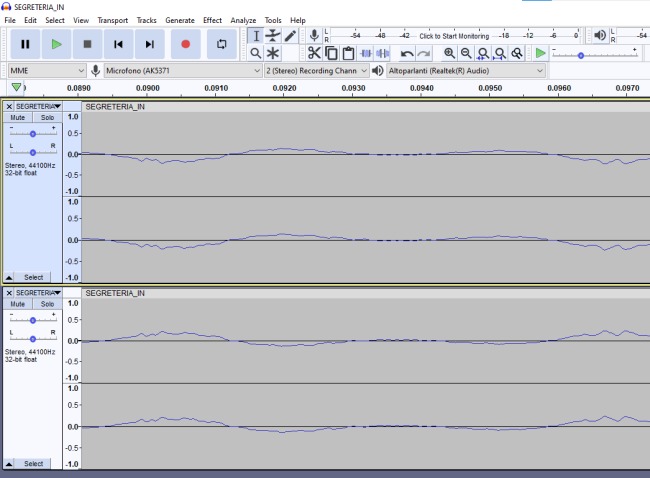Select the Selection (I-beam) tool
Screen dimensions: 650x478
pyautogui.click(x=256, y=36)
